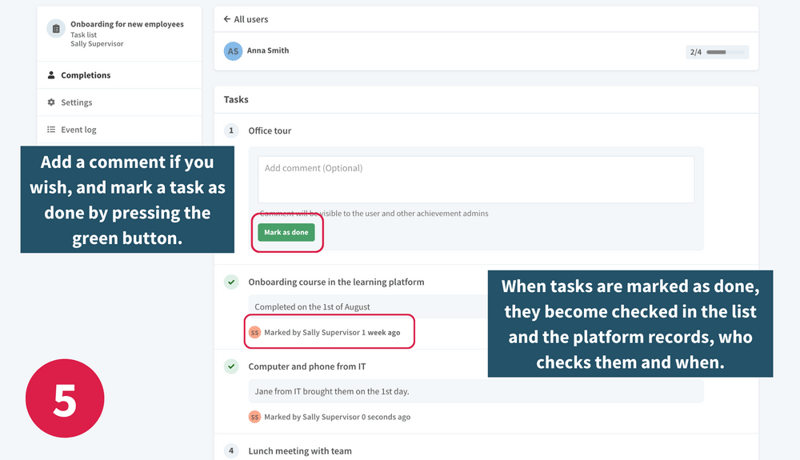Click Sally Supervisor under Task list
This screenshot has height=460, width=800.
coord(97,44)
